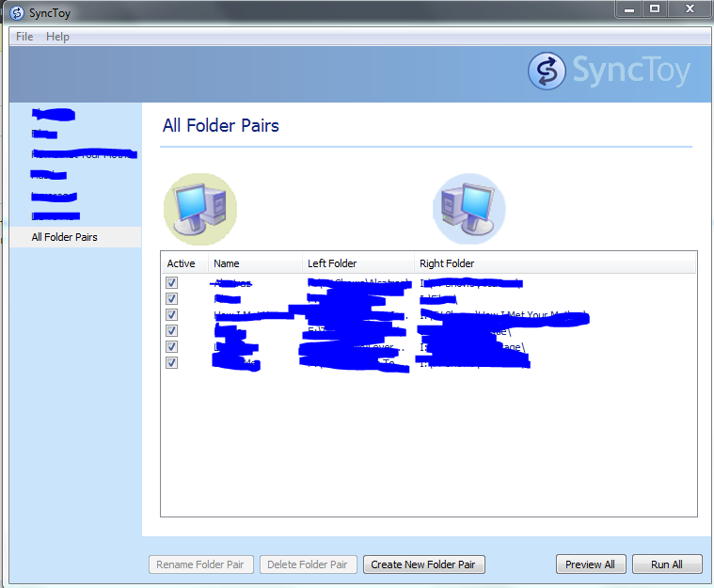Image resolution: width=714 pixels, height=588 pixels.
Task: Maximize the SyncToy window
Action: [x=655, y=8]
